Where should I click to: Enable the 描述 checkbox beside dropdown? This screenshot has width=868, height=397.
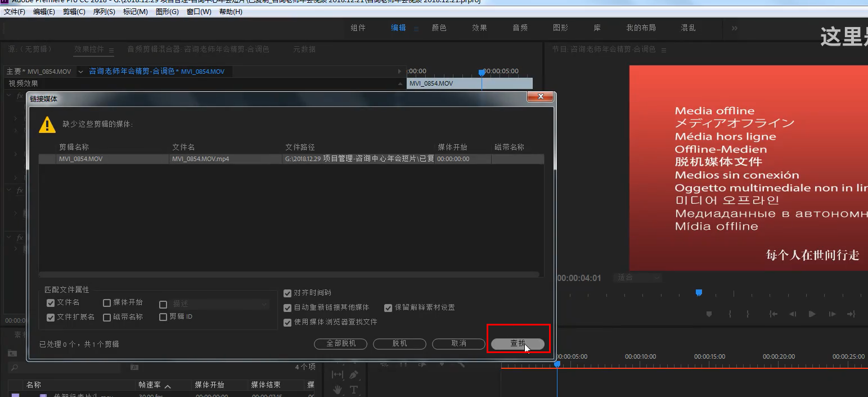point(163,305)
